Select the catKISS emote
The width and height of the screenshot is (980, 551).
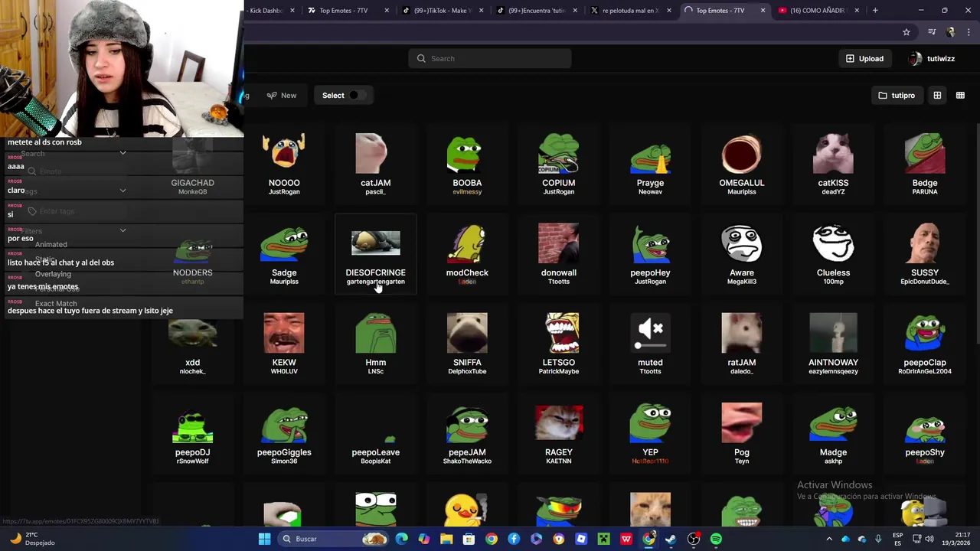coord(833,164)
